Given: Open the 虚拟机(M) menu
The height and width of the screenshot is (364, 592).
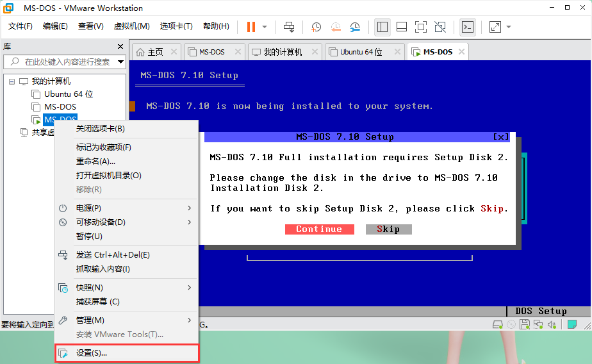Looking at the screenshot, I should pyautogui.click(x=131, y=26).
